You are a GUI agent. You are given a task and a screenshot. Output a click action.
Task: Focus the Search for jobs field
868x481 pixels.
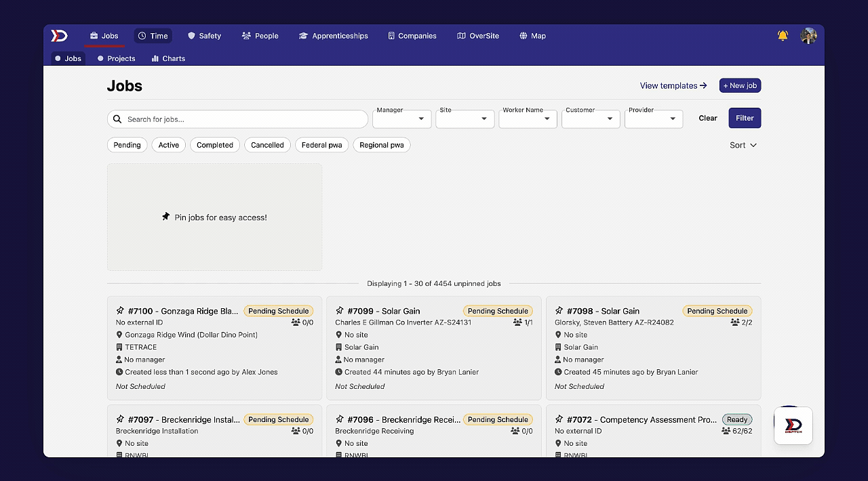(x=237, y=119)
